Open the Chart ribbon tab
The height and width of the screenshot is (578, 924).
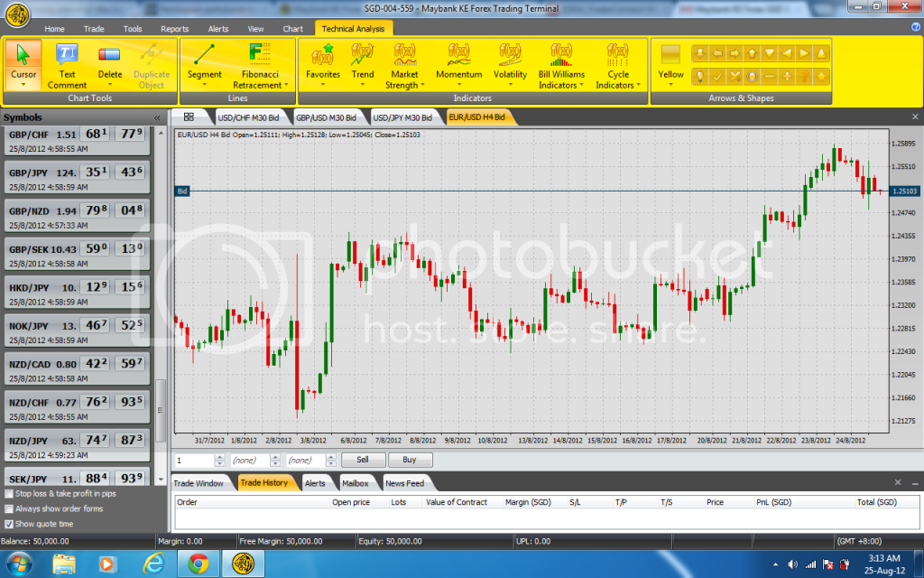pos(293,28)
